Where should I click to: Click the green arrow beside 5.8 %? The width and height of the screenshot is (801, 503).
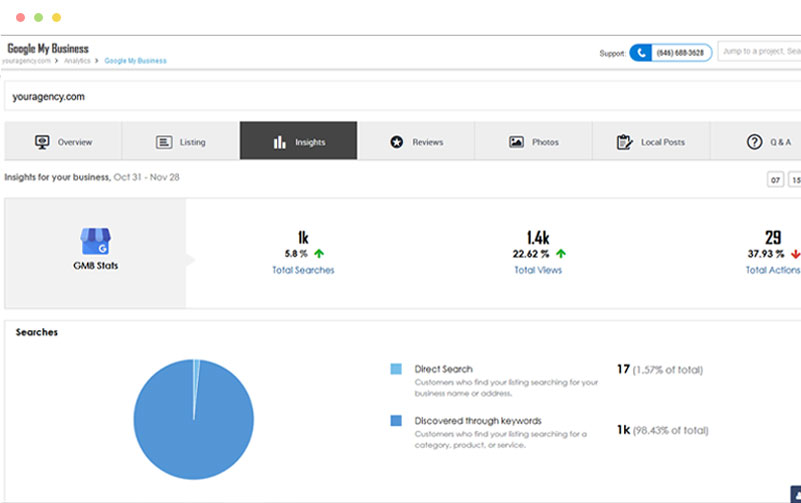click(x=319, y=253)
